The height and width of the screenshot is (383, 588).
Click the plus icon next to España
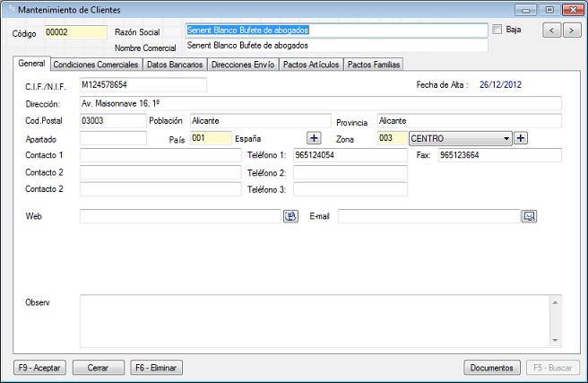[314, 138]
